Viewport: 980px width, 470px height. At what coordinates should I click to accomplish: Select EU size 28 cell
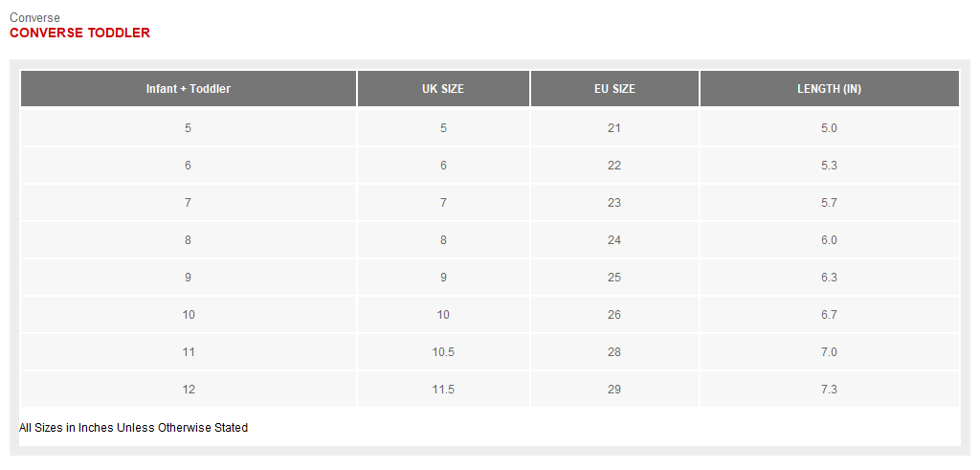click(x=614, y=352)
